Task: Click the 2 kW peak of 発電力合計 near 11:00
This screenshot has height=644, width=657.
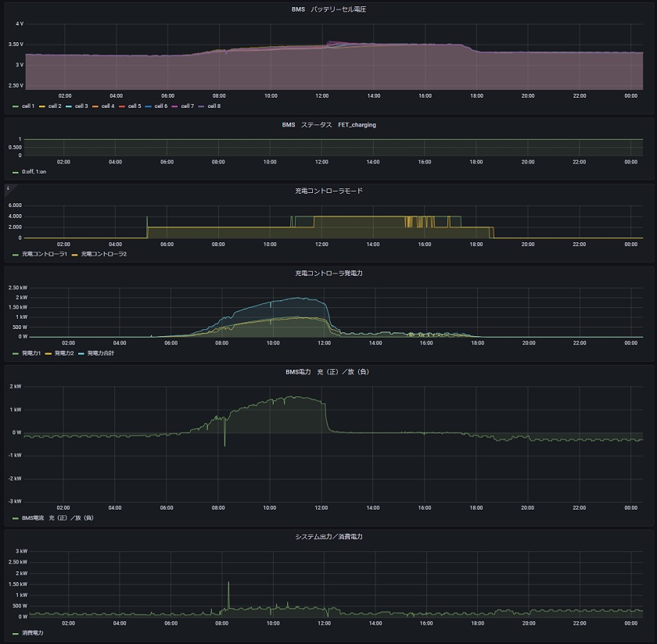Action: click(298, 298)
